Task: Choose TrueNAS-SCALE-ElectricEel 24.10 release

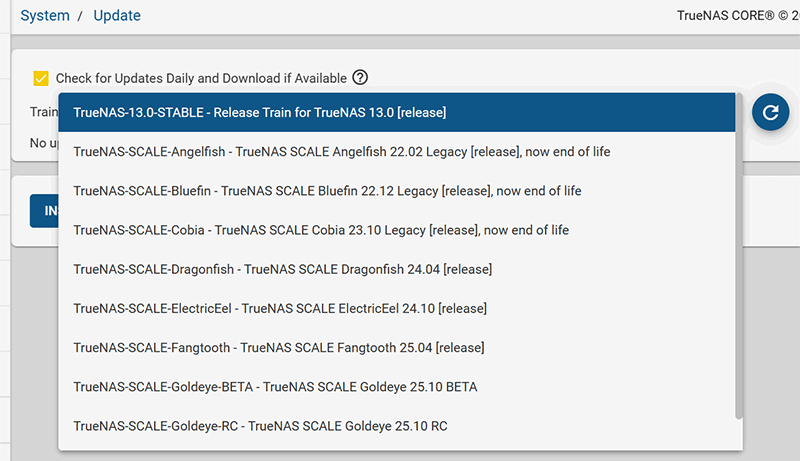Action: point(280,308)
